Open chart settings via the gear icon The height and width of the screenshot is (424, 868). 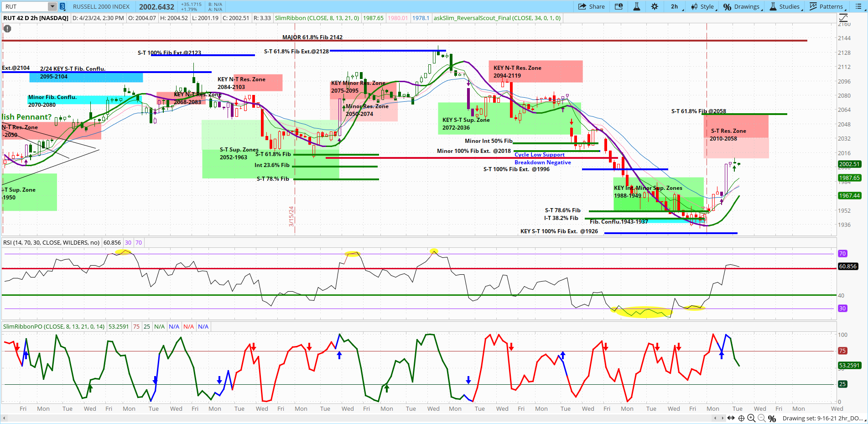655,6
